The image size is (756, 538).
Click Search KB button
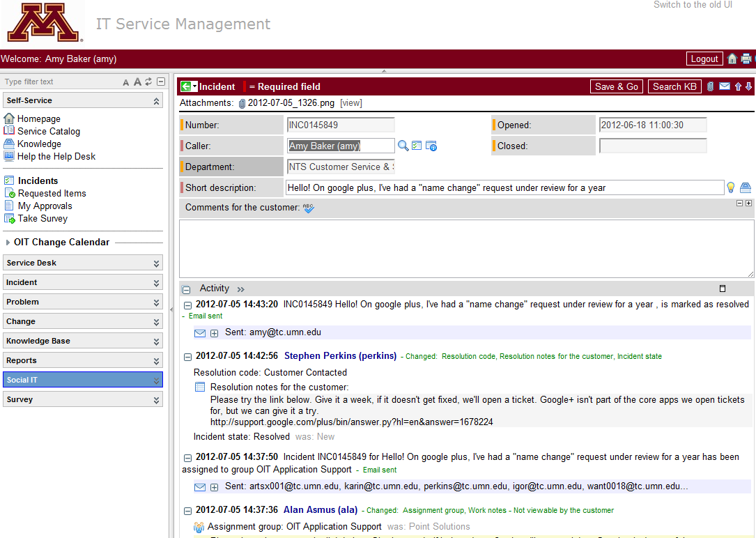pyautogui.click(x=674, y=87)
